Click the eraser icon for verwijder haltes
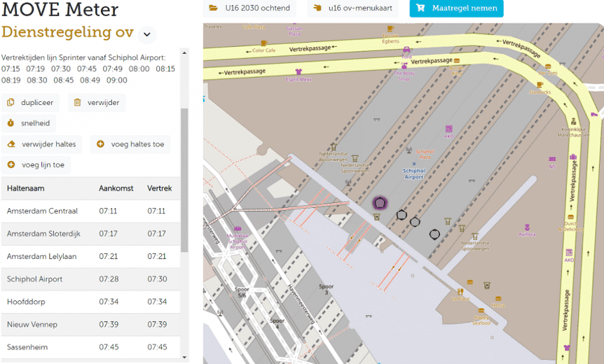This screenshot has height=364, width=604. [x=11, y=144]
